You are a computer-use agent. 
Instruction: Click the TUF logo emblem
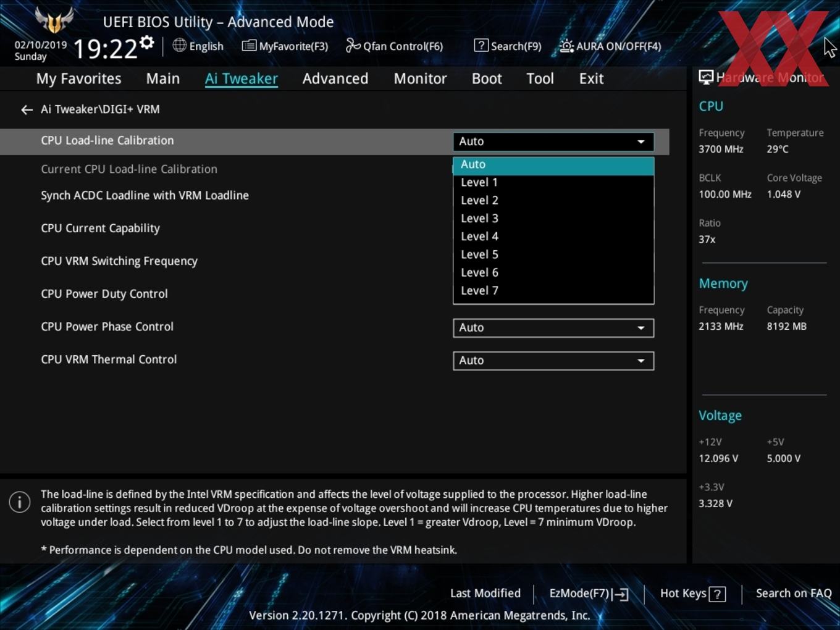coord(54,20)
